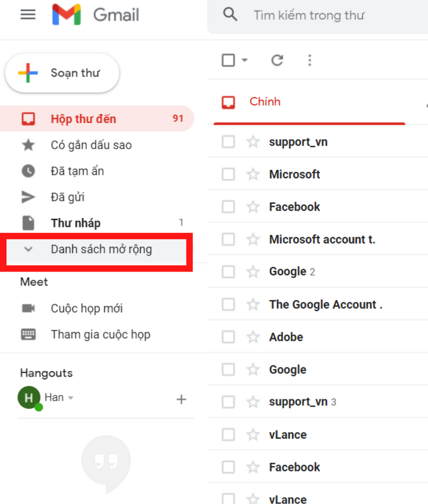
Task: Click the clock icon beside 'Đã tạm ẩn'
Action: click(28, 171)
